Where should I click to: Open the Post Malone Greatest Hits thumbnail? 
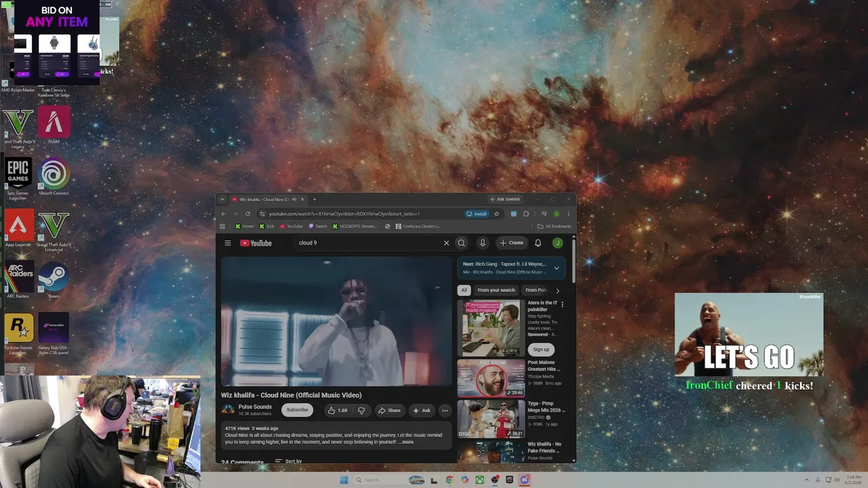pos(491,378)
